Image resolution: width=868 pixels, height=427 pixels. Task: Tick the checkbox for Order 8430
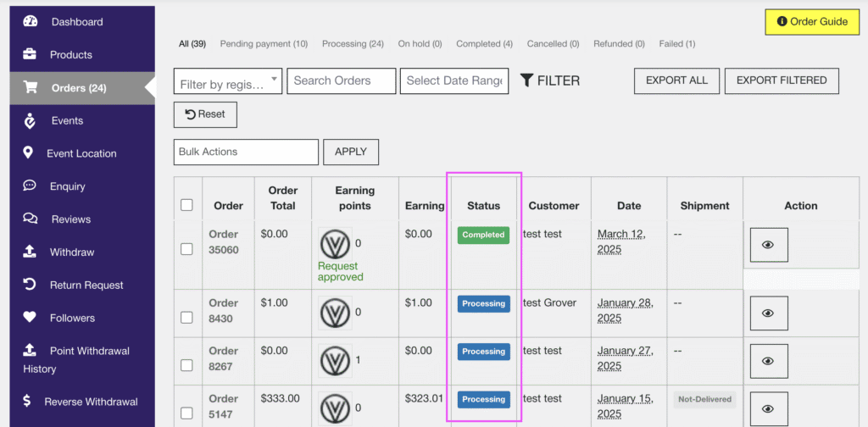click(x=187, y=317)
